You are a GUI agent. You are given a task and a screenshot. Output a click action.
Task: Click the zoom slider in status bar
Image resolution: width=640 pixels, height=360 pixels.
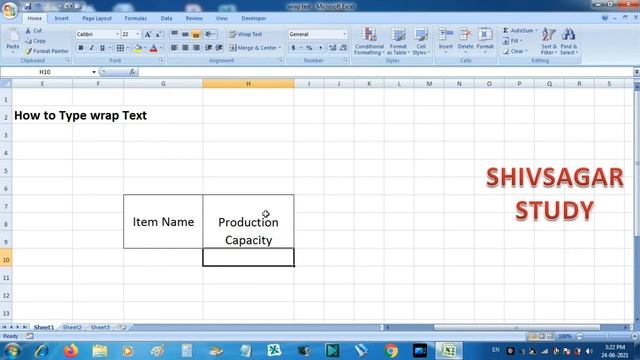click(x=607, y=336)
